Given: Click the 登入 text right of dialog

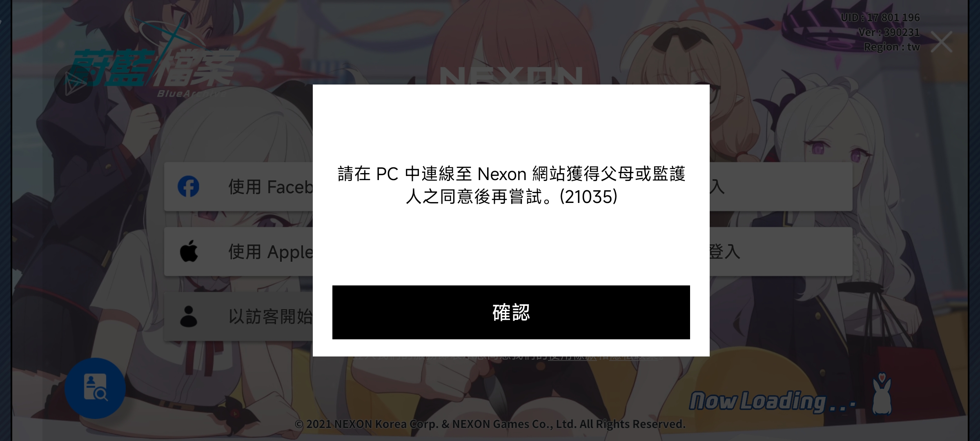Looking at the screenshot, I should [725, 252].
